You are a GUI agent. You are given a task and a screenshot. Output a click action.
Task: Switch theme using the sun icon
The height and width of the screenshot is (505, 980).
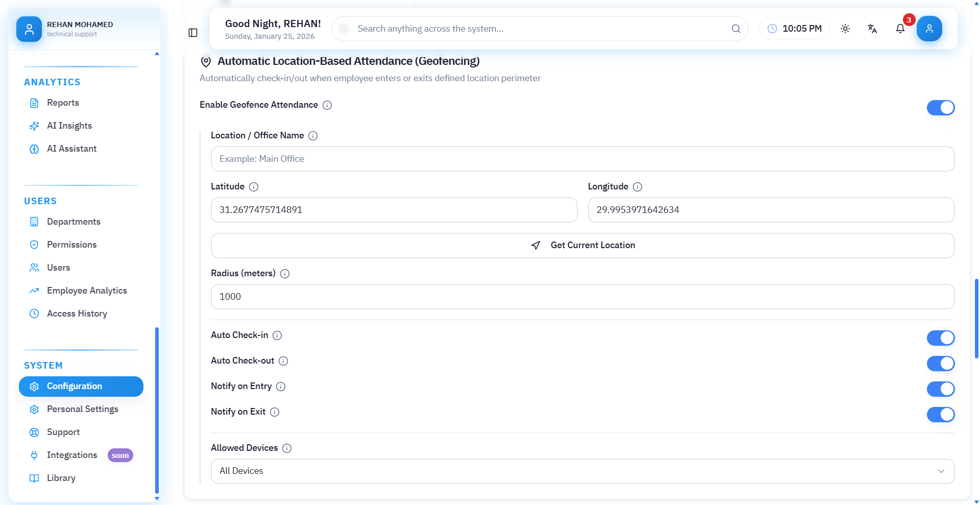pos(845,29)
